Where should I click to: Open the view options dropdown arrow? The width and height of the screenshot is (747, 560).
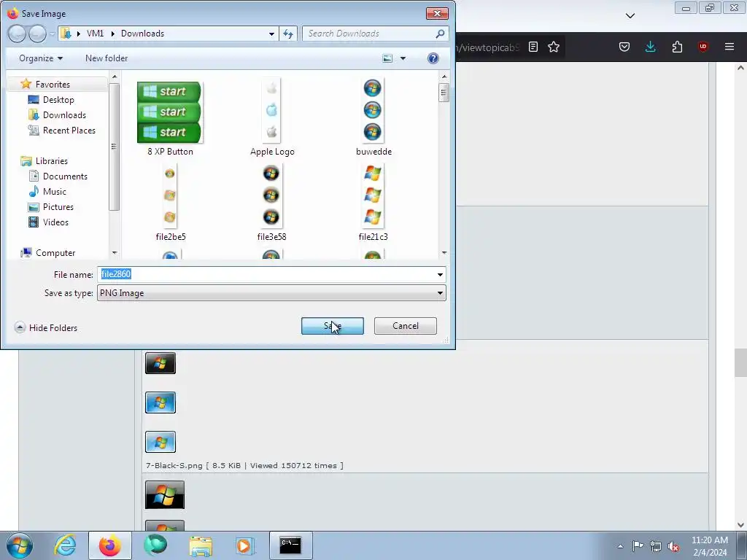pos(403,58)
